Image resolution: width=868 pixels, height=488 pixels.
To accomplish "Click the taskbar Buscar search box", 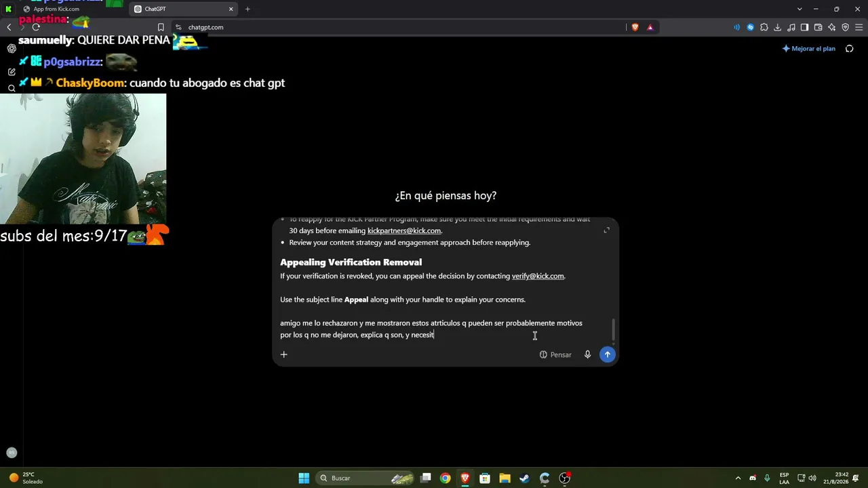I will tap(366, 478).
